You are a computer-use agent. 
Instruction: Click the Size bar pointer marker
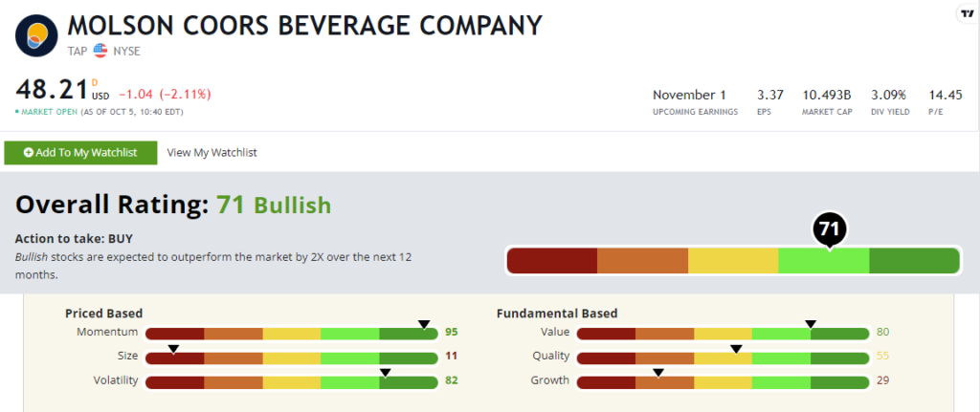click(173, 348)
